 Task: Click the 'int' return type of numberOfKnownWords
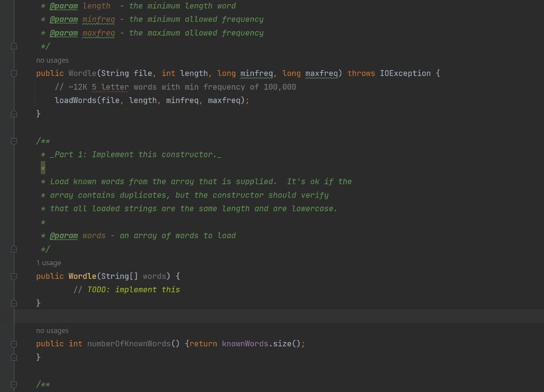pos(75,344)
